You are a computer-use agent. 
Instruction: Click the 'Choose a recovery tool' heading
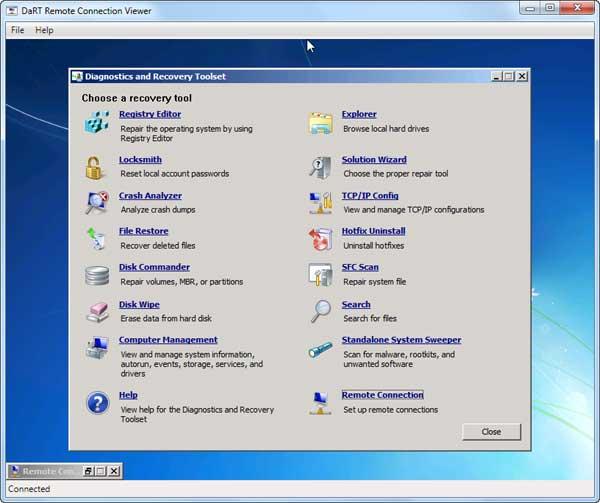click(x=137, y=98)
